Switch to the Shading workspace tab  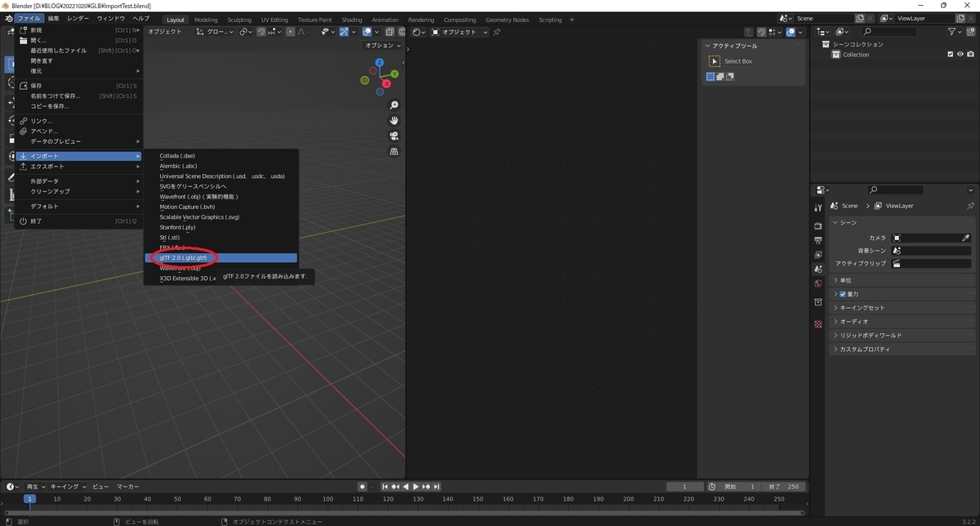[352, 20]
